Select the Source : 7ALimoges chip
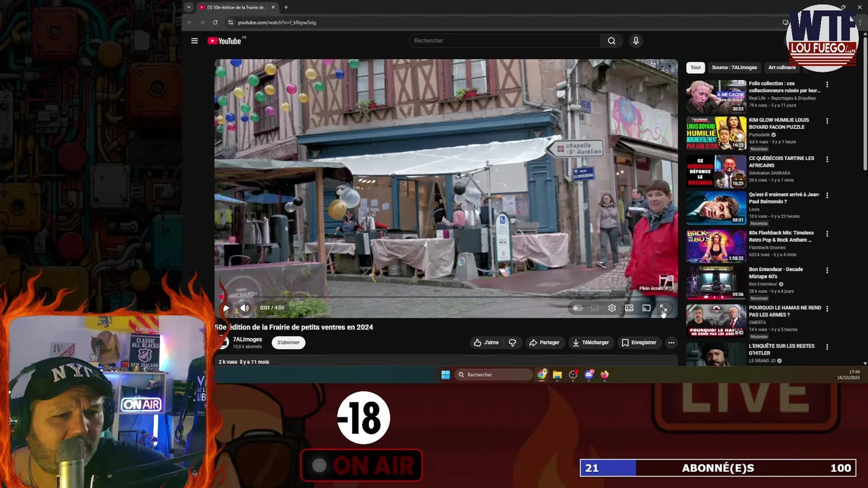 tap(734, 67)
